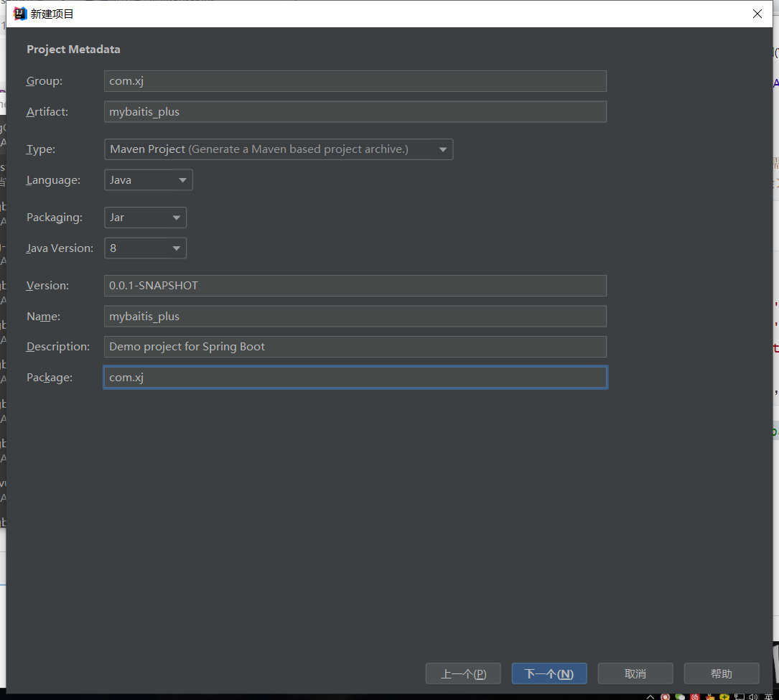Click the Description field with Demo project text
This screenshot has width=779, height=700.
tap(355, 347)
